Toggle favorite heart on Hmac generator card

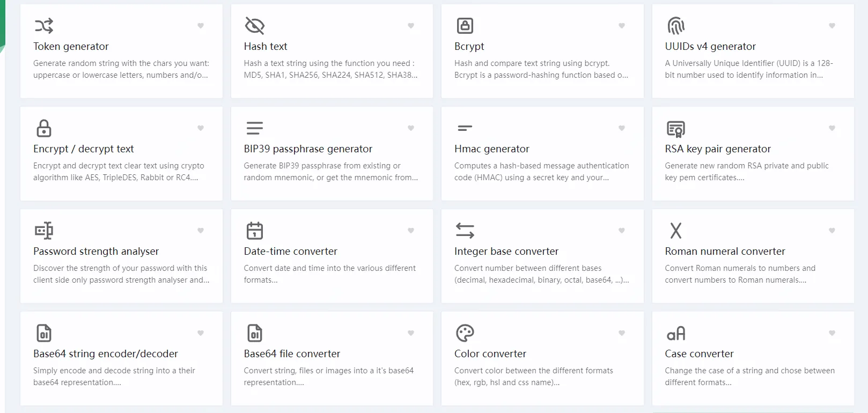(622, 128)
